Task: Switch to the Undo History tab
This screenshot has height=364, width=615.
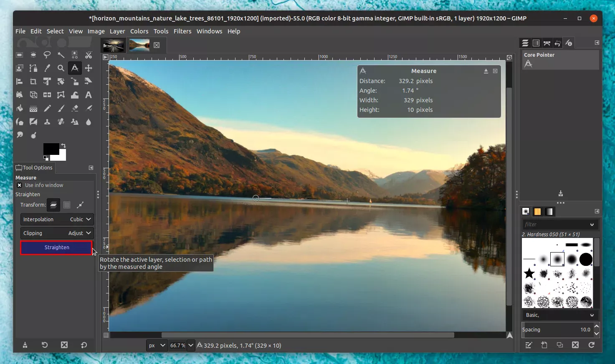Action: (x=557, y=43)
